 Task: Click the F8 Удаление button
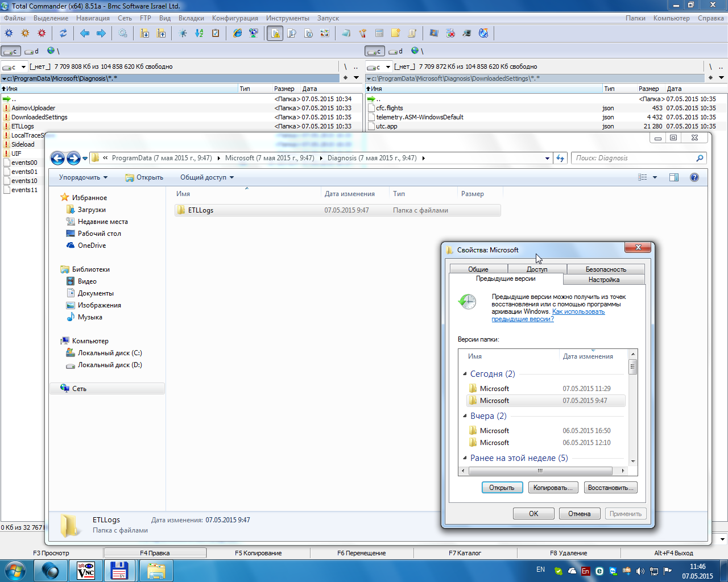tap(569, 553)
